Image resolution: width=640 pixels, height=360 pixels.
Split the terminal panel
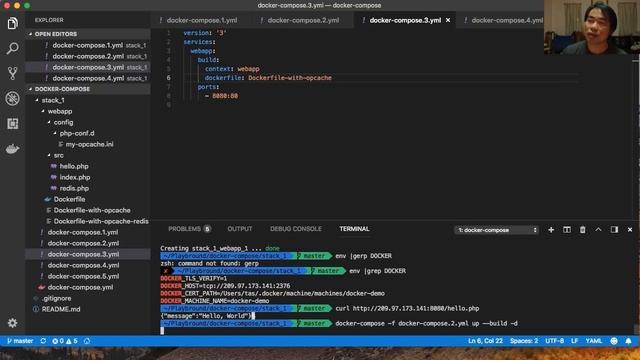click(567, 230)
